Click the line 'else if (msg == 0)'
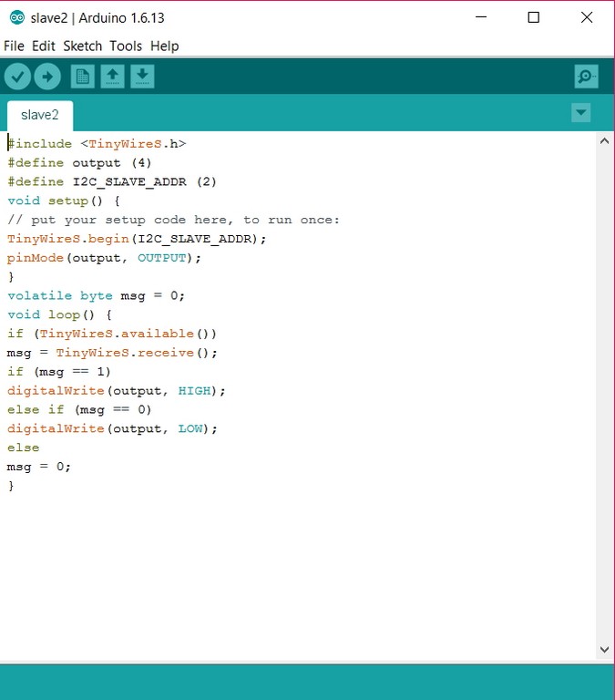Viewport: 615px width, 700px height. pos(79,410)
